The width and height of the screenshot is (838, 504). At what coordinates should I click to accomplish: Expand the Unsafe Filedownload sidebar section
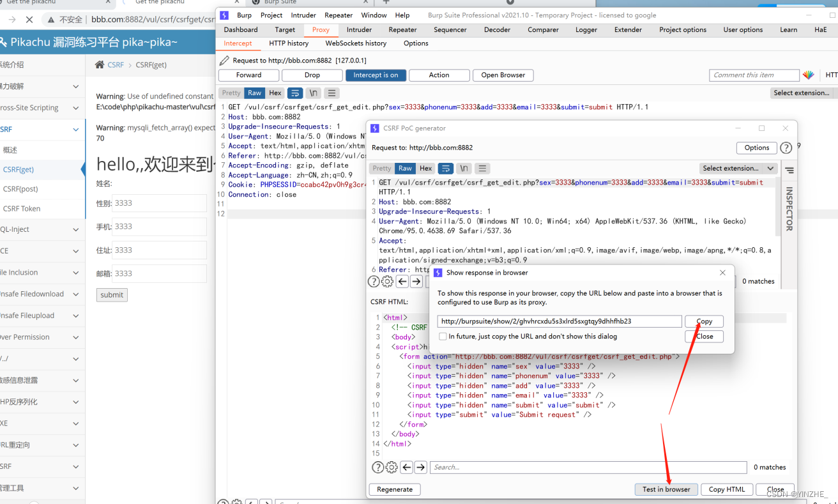(42, 294)
